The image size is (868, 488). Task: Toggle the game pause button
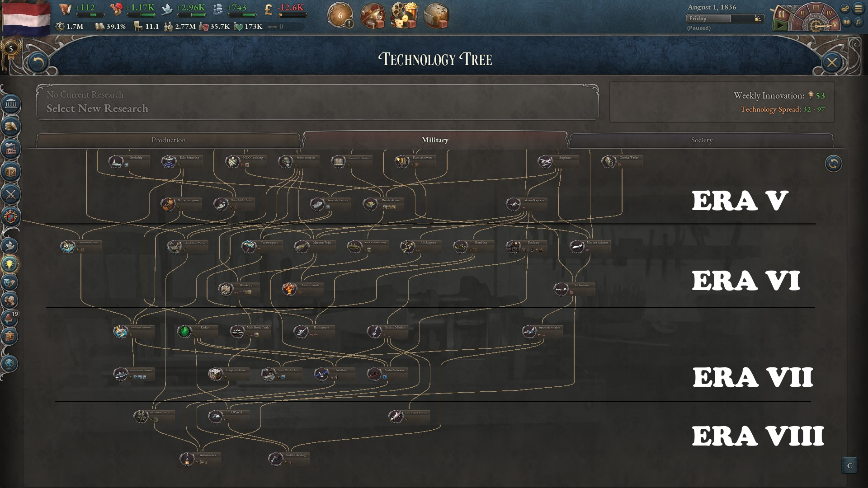pos(782,14)
